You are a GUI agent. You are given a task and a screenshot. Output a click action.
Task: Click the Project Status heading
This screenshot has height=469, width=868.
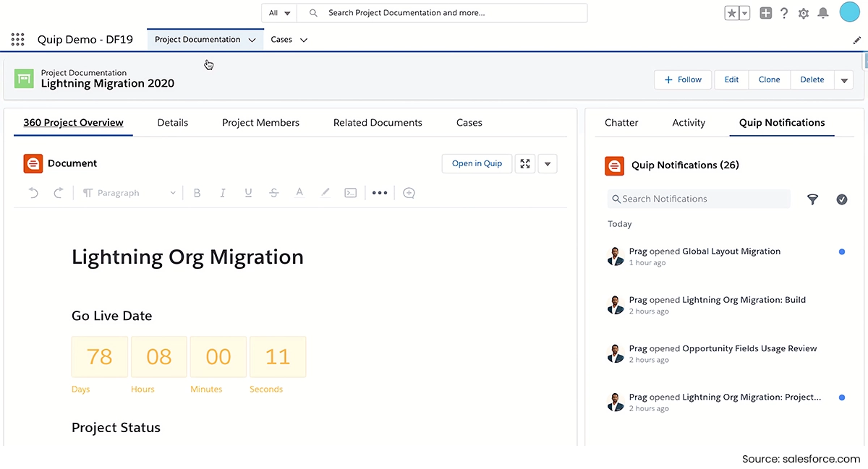116,428
